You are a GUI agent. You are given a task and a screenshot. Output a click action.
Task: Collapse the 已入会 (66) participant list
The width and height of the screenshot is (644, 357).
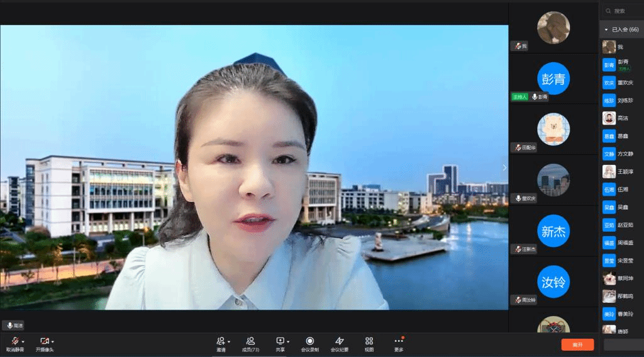(x=606, y=30)
